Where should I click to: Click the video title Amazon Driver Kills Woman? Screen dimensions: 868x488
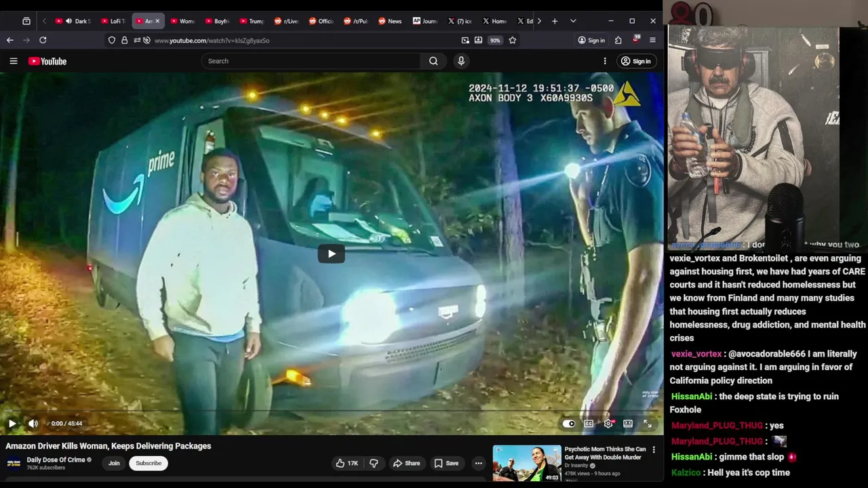pyautogui.click(x=108, y=446)
